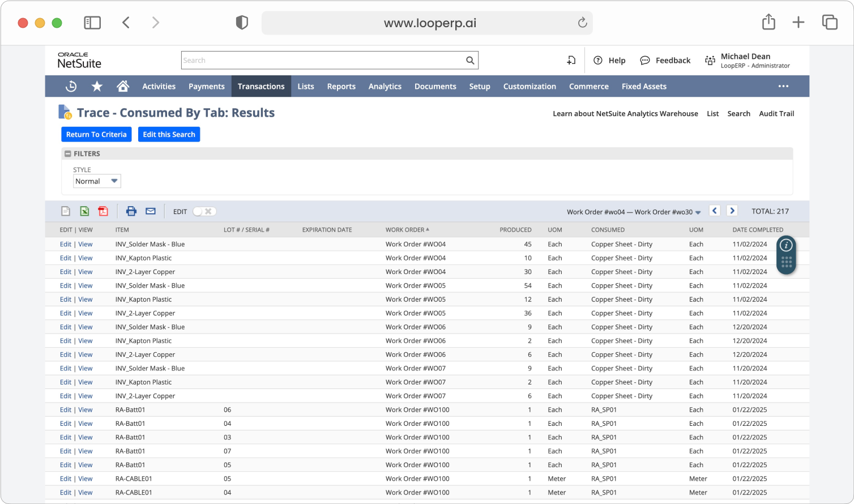Open Learn about NetSuite Analytics Warehouse link

(625, 114)
